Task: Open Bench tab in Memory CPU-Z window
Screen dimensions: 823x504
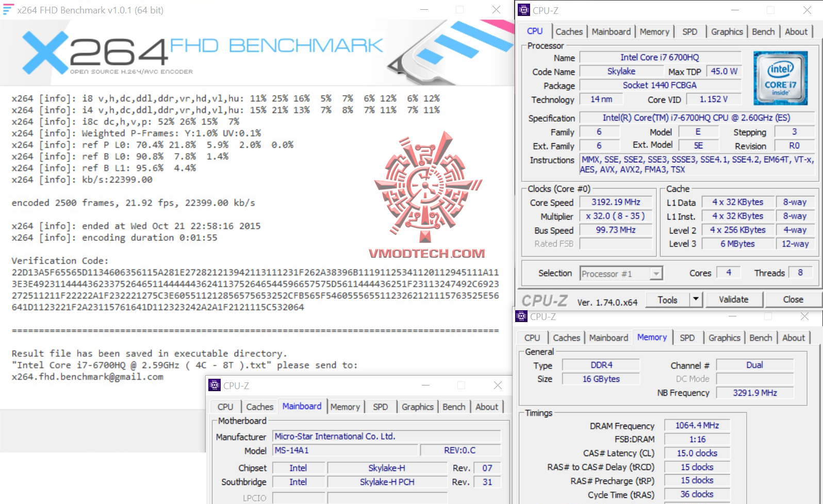Action: pyautogui.click(x=761, y=338)
